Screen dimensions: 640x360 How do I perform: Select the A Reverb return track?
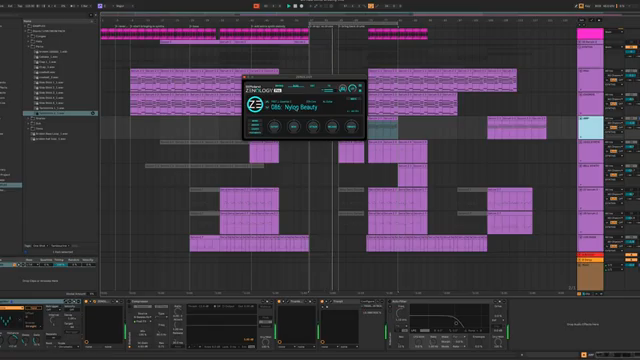point(590,255)
